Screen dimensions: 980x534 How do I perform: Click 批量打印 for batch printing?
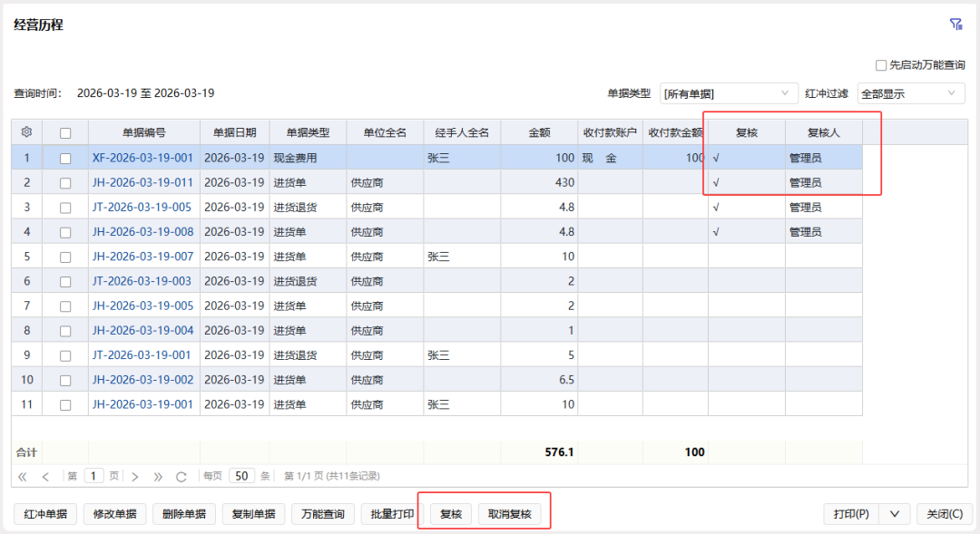[392, 513]
